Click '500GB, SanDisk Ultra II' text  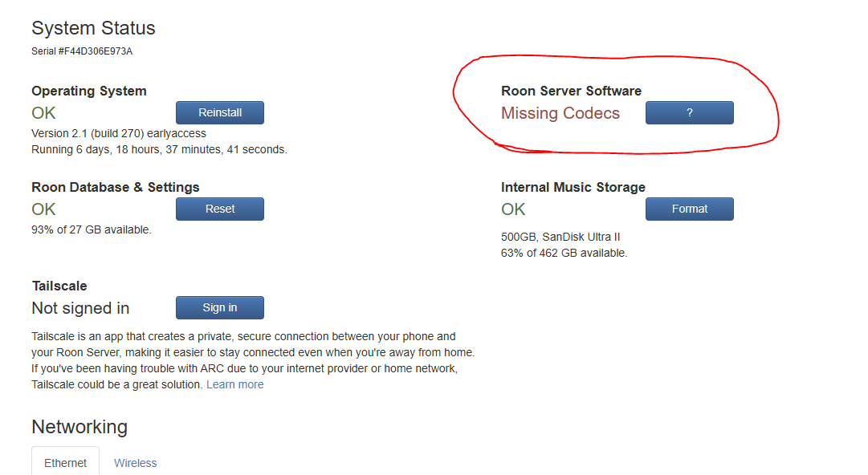(560, 237)
